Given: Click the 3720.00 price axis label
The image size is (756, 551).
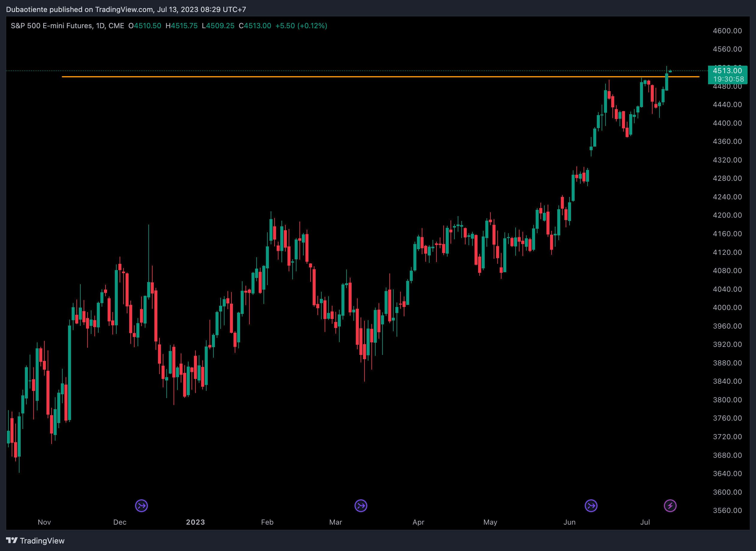Looking at the screenshot, I should coord(727,436).
